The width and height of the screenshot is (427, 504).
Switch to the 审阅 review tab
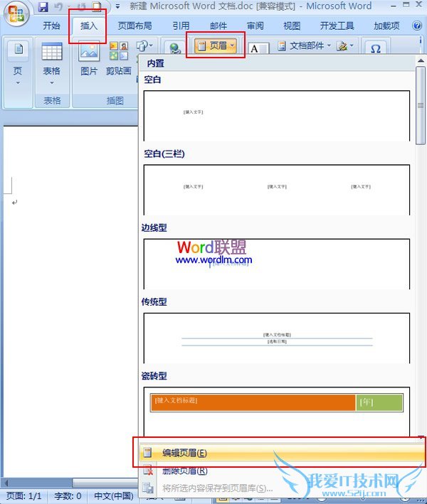point(255,26)
